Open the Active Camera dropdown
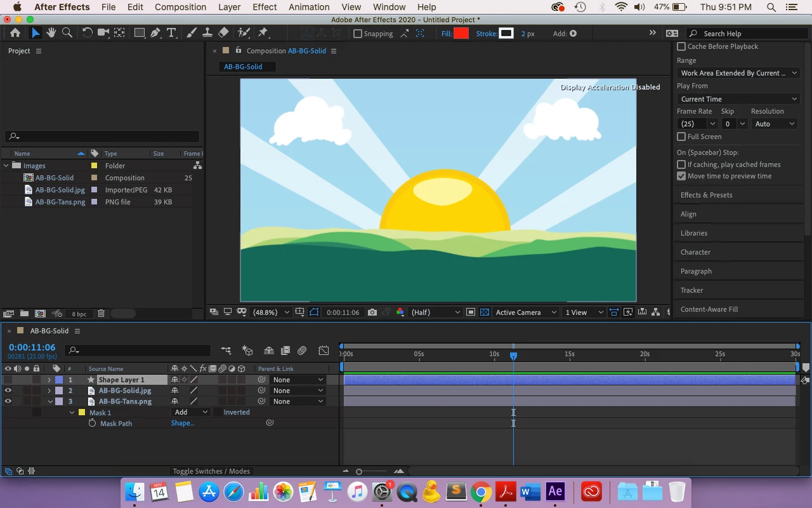 (526, 312)
